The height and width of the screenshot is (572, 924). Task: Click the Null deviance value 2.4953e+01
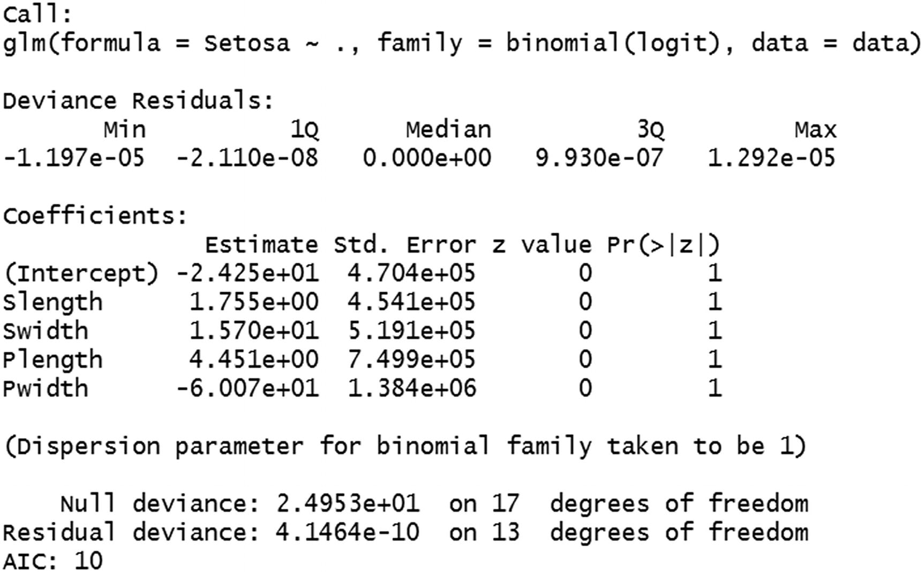(348, 504)
